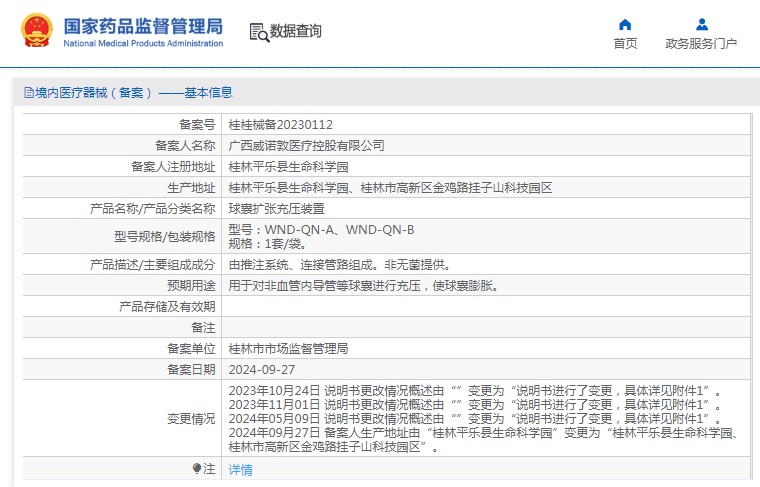This screenshot has width=760, height=487.
Task: Click the 数据查询 label
Action: [296, 31]
